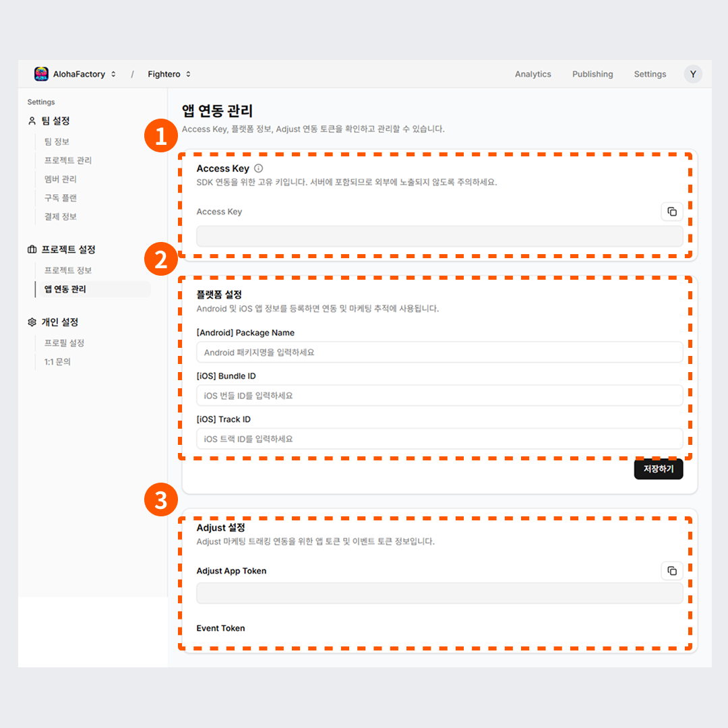728x728 pixels.
Task: Copy the Access Key value
Action: click(x=672, y=212)
